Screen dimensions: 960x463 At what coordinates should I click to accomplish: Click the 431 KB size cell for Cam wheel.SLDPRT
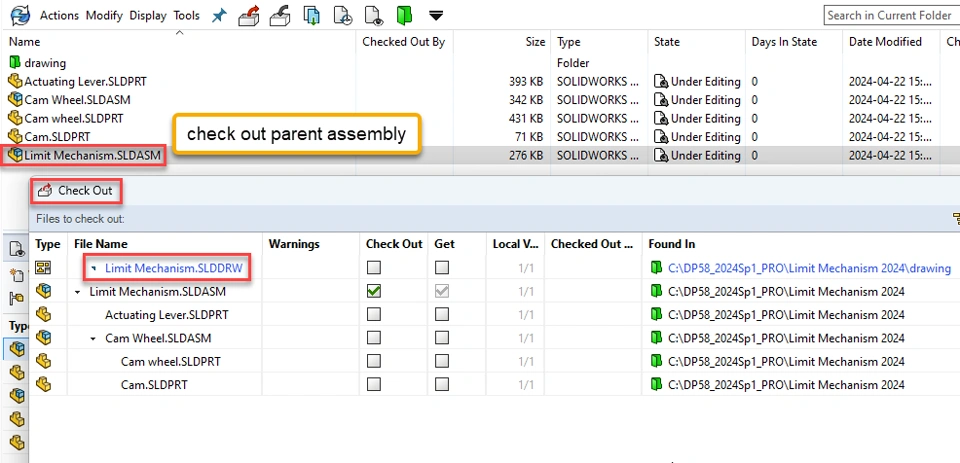click(526, 118)
